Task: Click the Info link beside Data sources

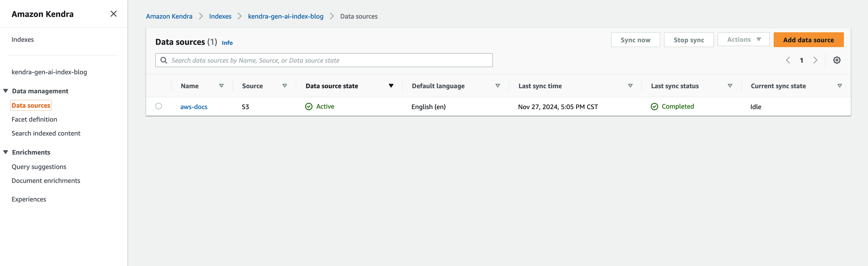Action: tap(227, 43)
